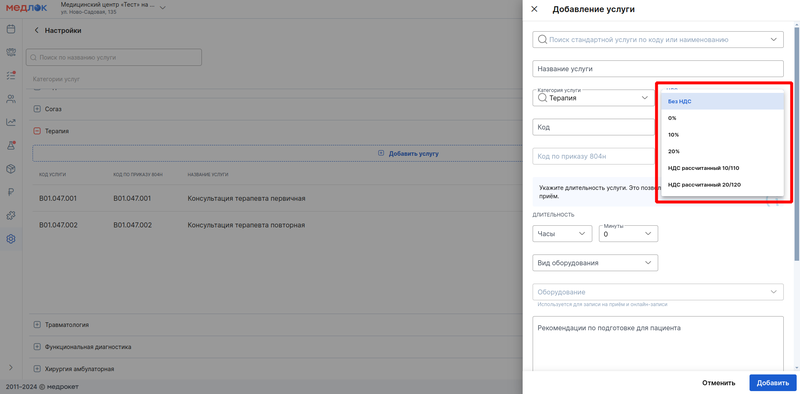Open the patients icon in the sidebar

pos(11,99)
